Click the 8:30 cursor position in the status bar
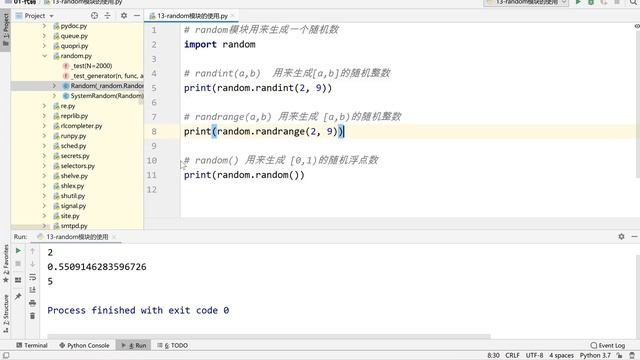This screenshot has height=360, width=640. point(493,356)
